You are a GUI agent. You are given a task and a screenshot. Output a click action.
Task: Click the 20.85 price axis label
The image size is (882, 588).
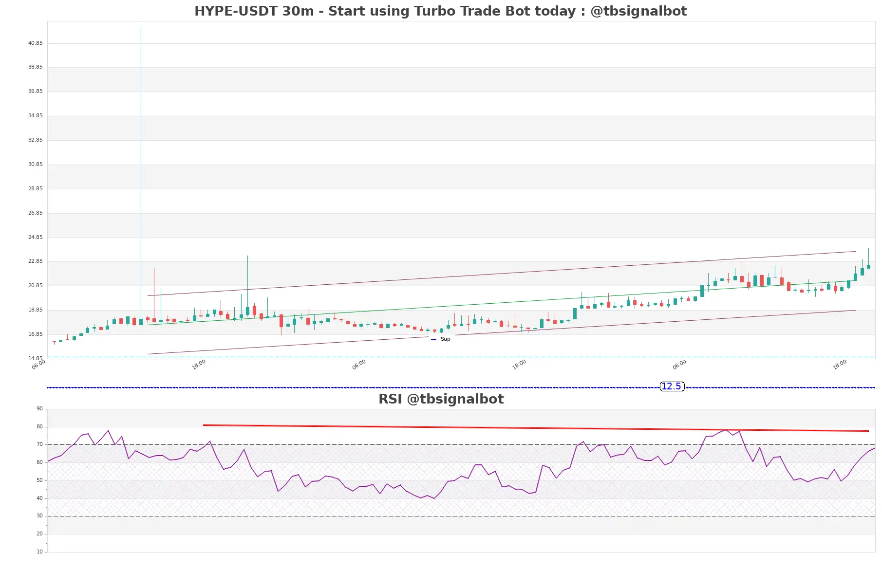point(35,286)
